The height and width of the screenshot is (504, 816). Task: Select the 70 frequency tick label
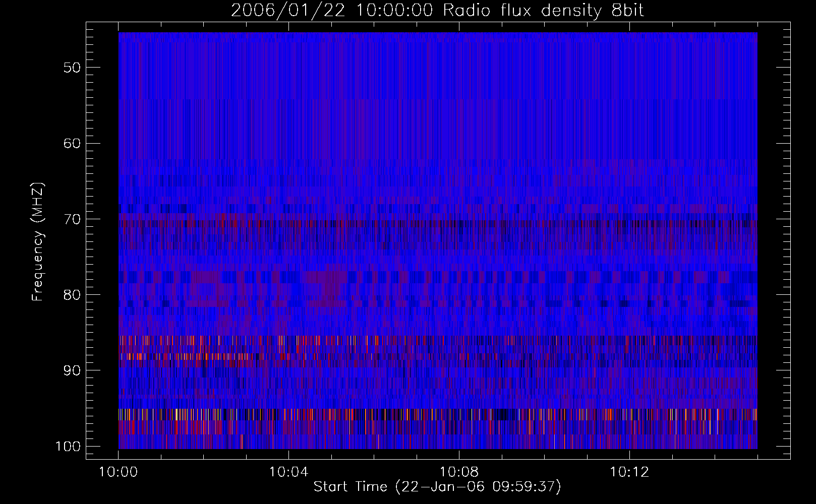pyautogui.click(x=72, y=219)
